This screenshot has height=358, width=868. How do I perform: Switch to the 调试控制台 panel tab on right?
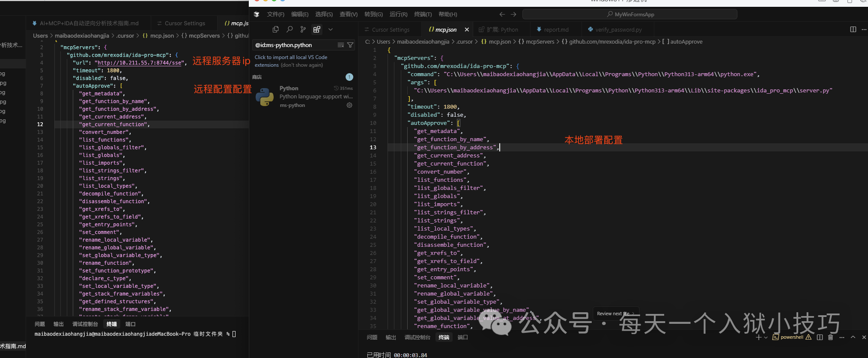click(417, 337)
